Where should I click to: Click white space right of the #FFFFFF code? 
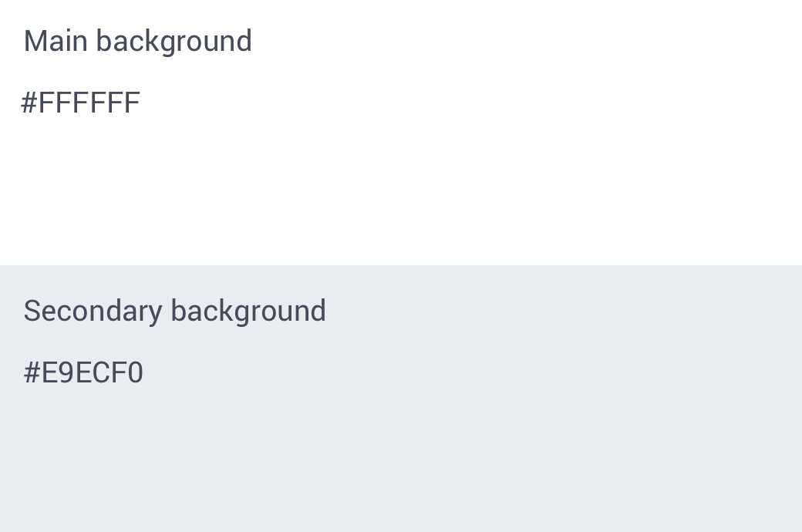tap(463, 103)
